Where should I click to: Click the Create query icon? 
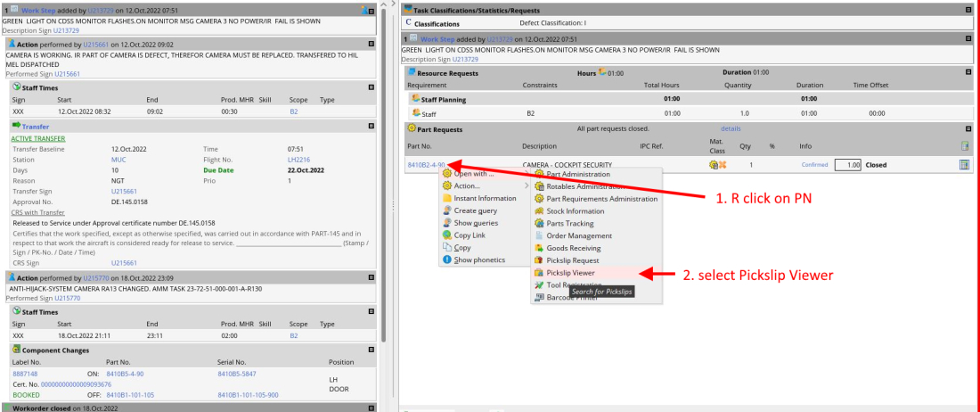pyautogui.click(x=447, y=210)
